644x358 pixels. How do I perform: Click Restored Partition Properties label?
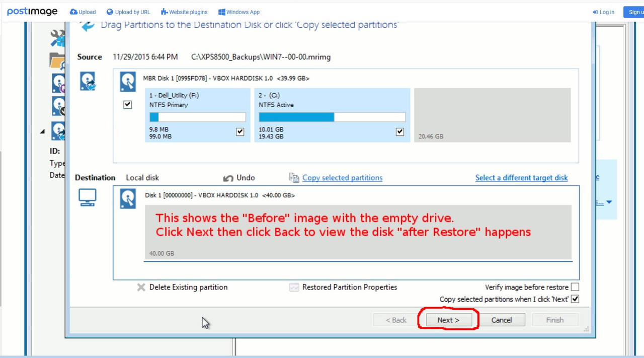pos(350,287)
